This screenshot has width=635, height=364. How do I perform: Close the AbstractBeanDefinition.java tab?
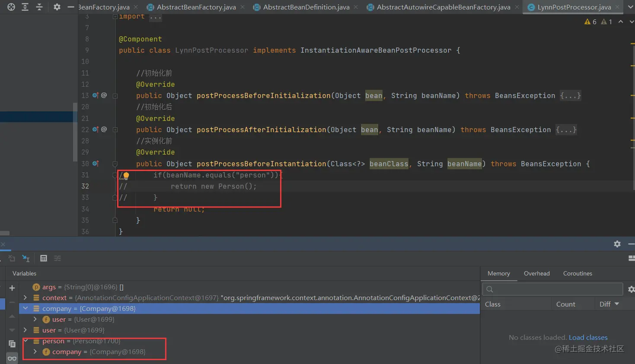(356, 7)
